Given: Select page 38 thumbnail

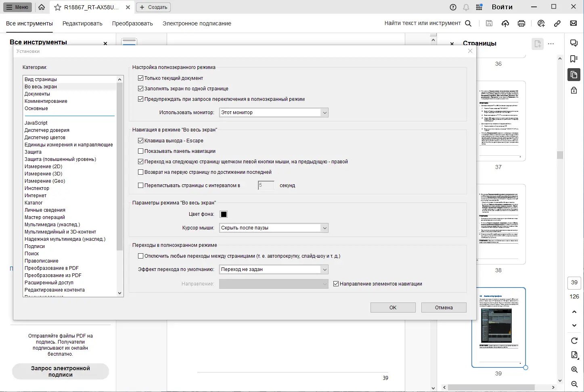Looking at the screenshot, I should pyautogui.click(x=499, y=224).
